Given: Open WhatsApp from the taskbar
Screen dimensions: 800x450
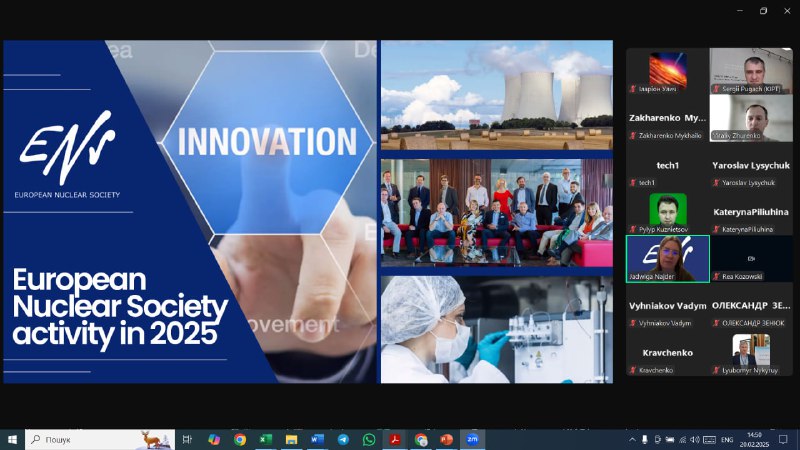Looking at the screenshot, I should [x=369, y=439].
